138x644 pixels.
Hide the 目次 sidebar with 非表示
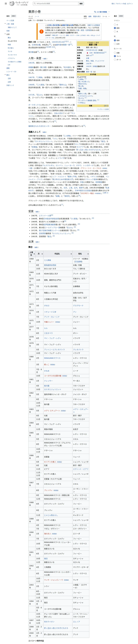click(x=14, y=16)
